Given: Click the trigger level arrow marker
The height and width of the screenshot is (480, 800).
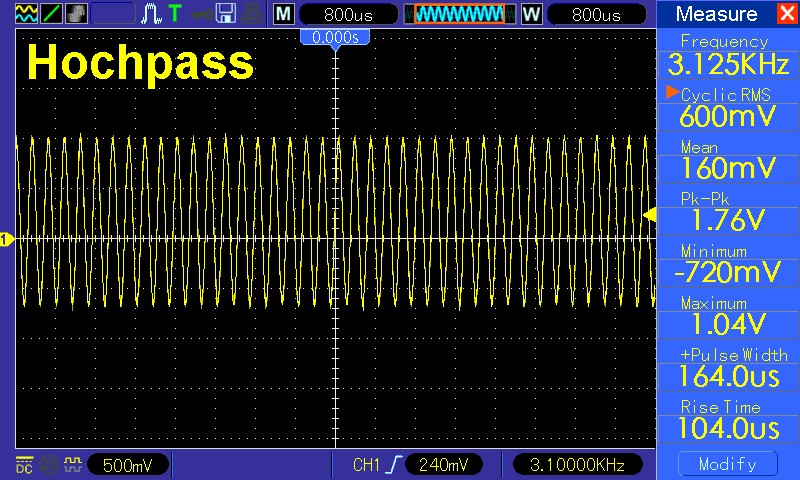Looking at the screenshot, I should coord(649,215).
